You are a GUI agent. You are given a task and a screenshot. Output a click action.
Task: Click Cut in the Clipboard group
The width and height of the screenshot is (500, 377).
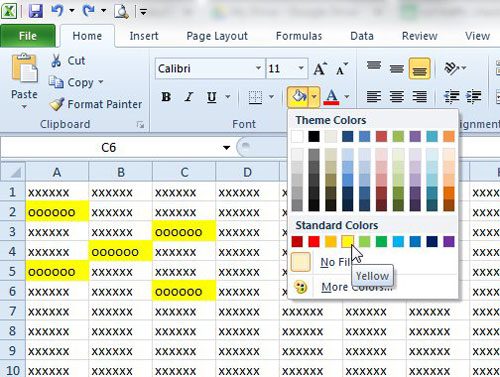[68, 61]
